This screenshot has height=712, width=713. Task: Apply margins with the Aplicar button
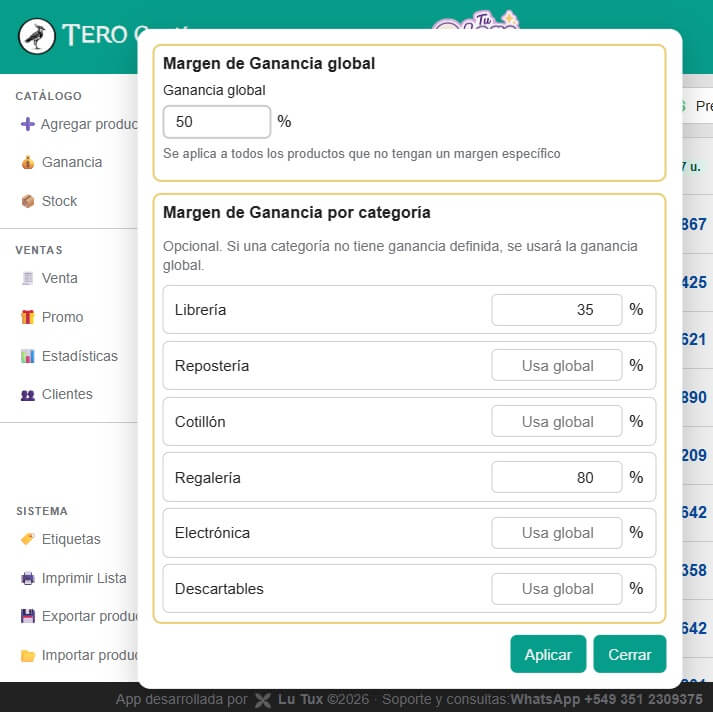pyautogui.click(x=548, y=654)
